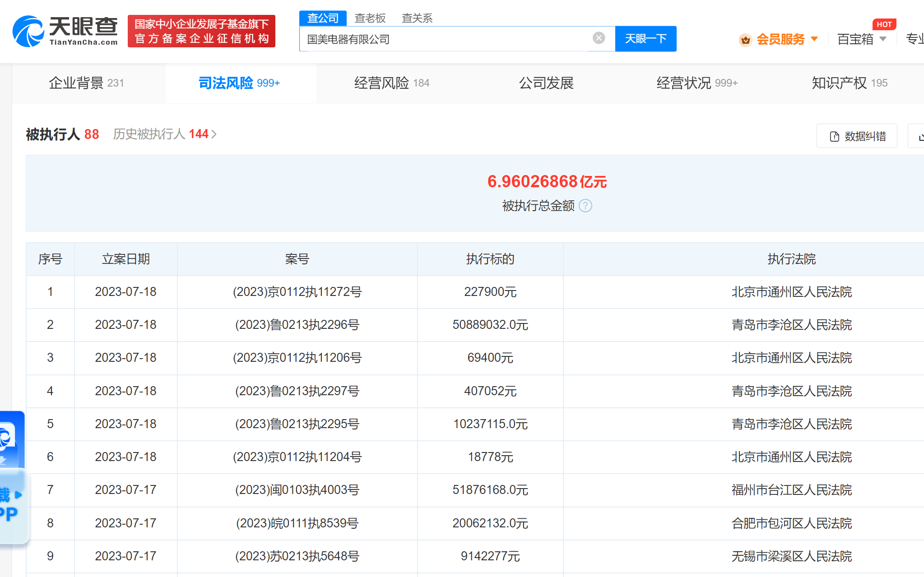Click the 天眼一下 search button
Screen dimensions: 924x577
point(645,39)
